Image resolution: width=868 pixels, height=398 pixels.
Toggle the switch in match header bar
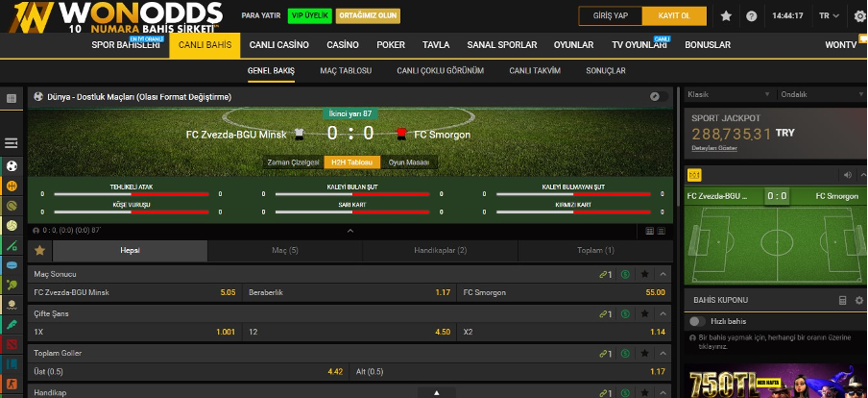pyautogui.click(x=659, y=96)
